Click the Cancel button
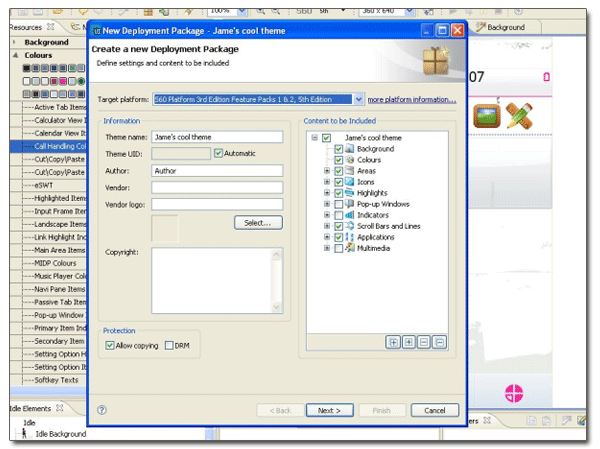This screenshot has width=600, height=449. 435,410
